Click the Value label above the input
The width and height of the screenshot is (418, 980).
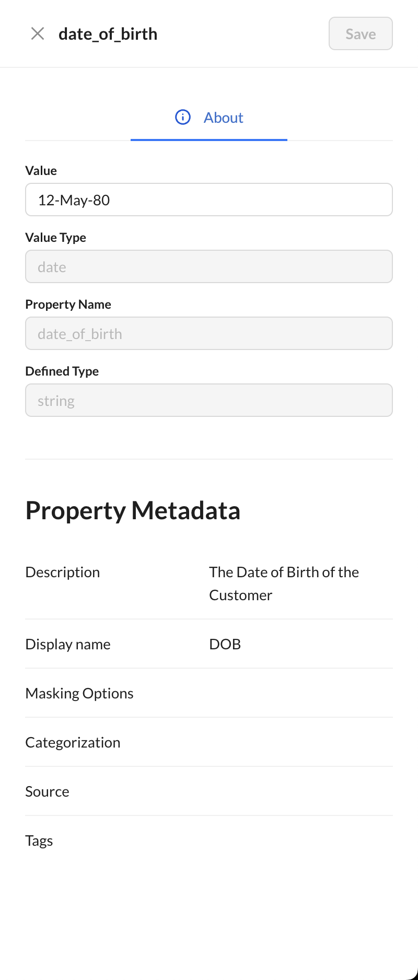tap(41, 171)
